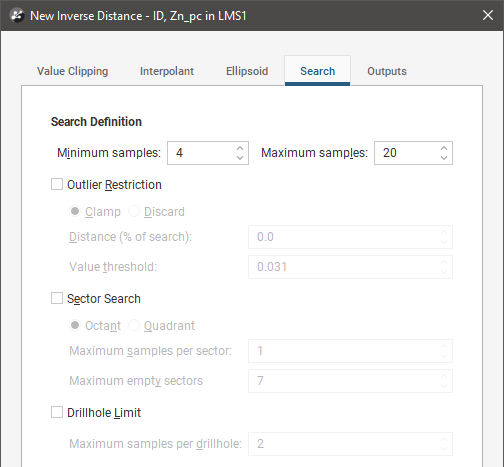The image size is (504, 467).
Task: Enable the Outlier Restriction checkbox
Action: tap(57, 184)
